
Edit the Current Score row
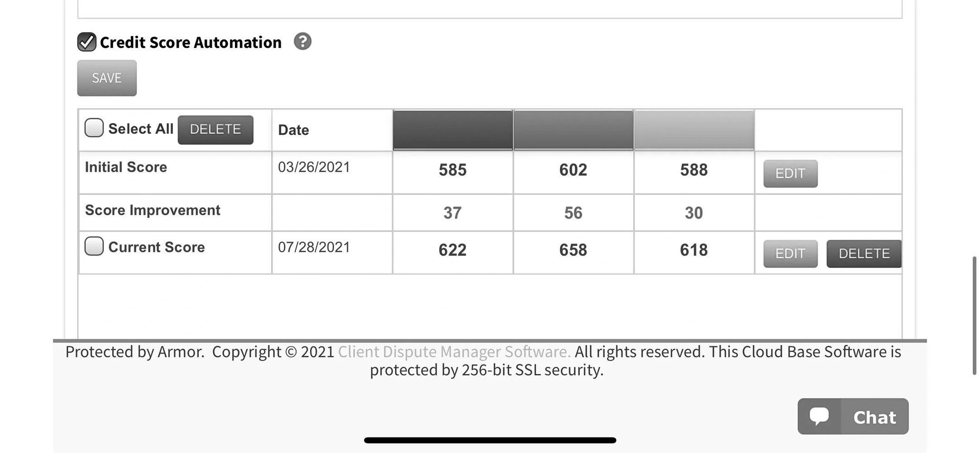(x=790, y=254)
